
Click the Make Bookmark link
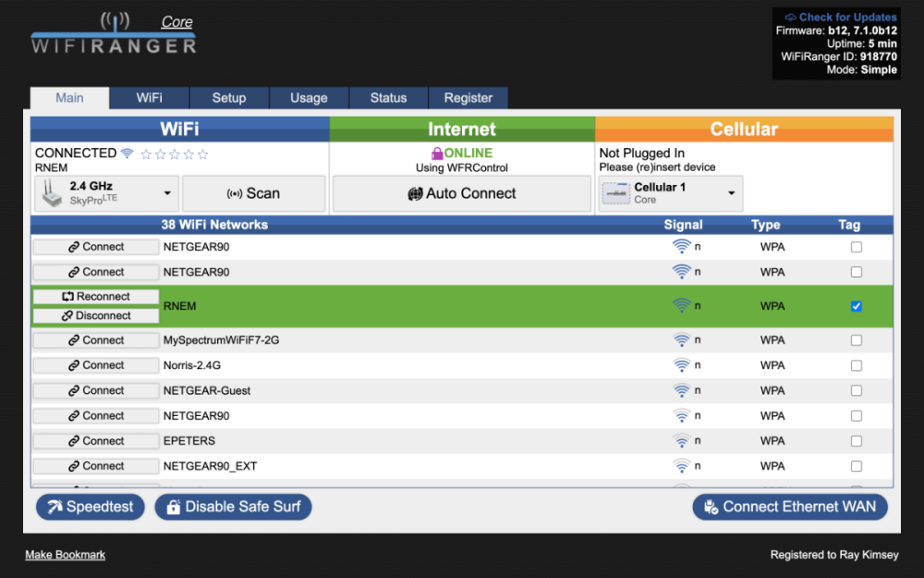pyautogui.click(x=65, y=555)
